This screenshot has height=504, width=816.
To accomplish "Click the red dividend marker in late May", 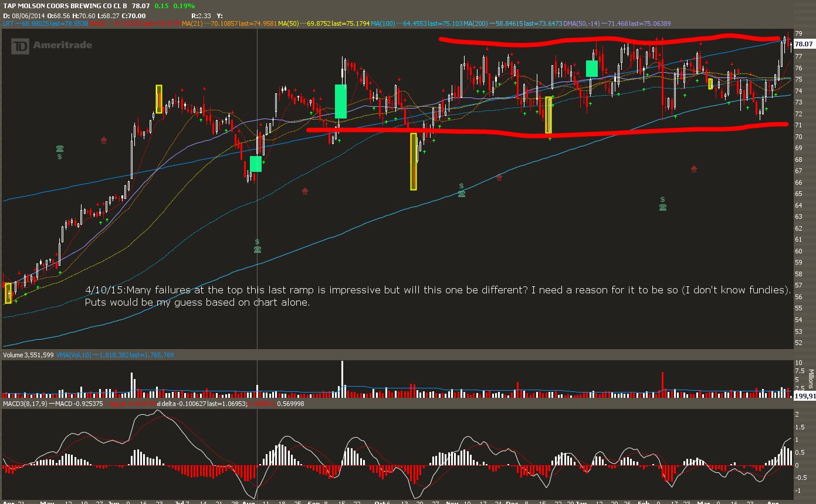I will (x=104, y=140).
